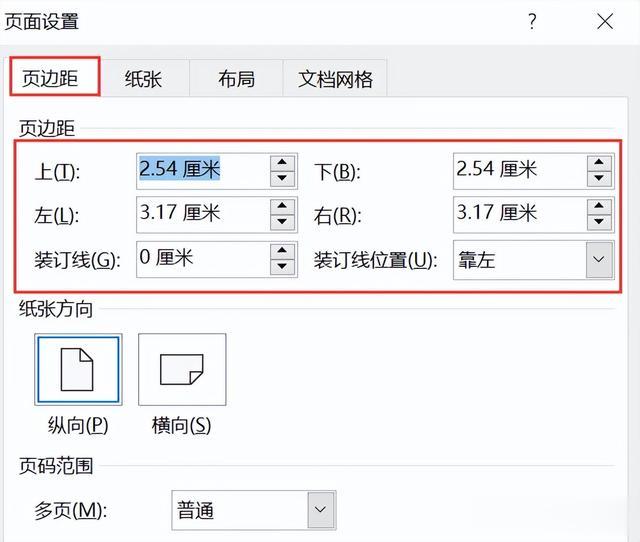This screenshot has height=542, width=640.
Task: Decrease the 上(T) top margin value
Action: pyautogui.click(x=282, y=179)
